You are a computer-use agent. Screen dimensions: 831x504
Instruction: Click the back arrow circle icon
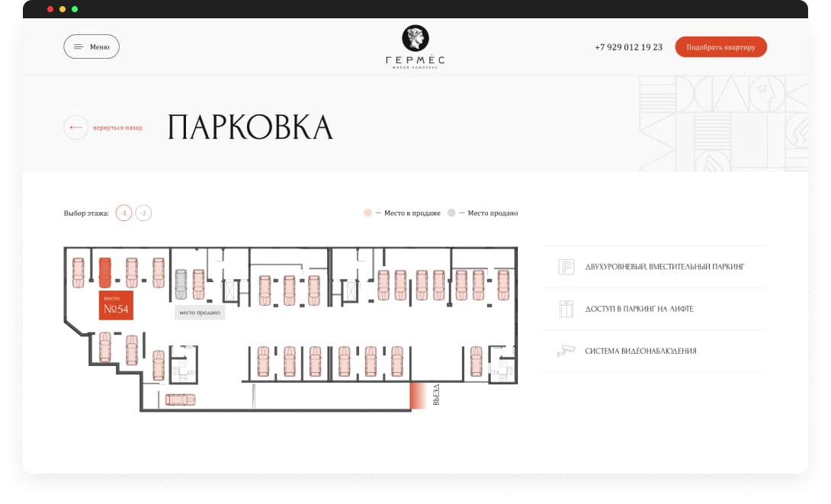click(75, 127)
